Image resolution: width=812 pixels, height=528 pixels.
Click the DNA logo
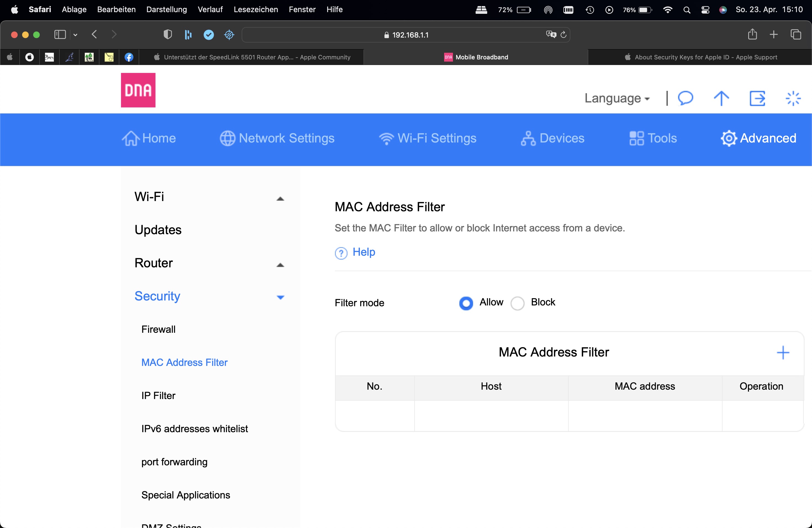pos(138,90)
